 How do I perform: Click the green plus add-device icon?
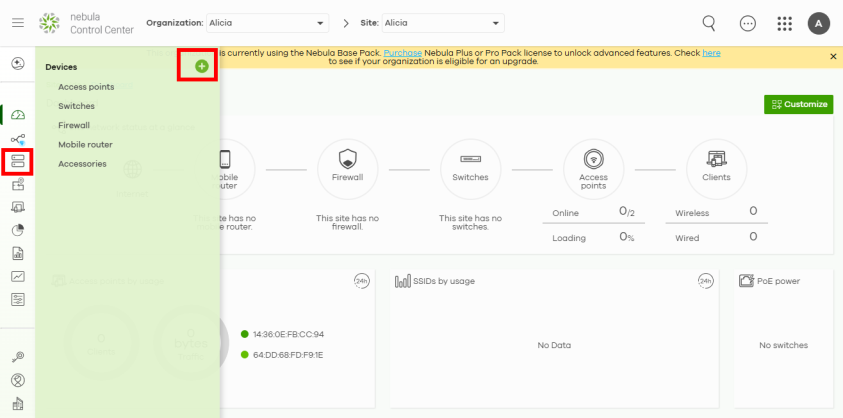[x=202, y=66]
